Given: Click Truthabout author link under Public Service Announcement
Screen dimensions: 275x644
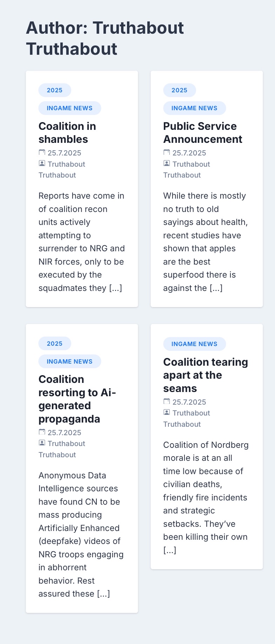Looking at the screenshot, I should point(187,170).
